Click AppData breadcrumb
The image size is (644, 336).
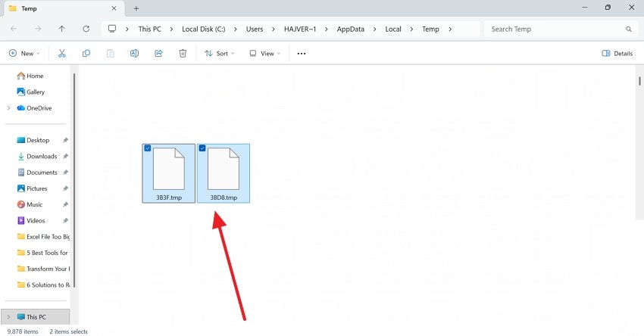tap(350, 29)
